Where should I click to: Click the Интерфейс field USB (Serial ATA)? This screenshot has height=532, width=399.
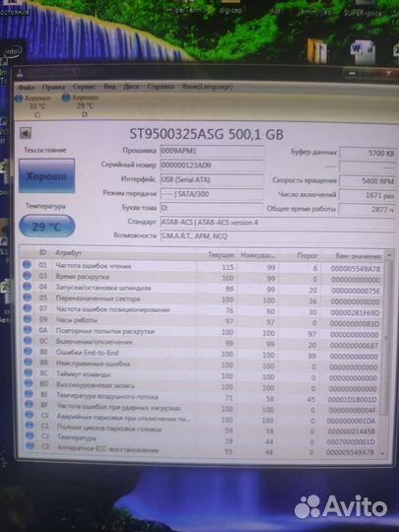point(212,179)
